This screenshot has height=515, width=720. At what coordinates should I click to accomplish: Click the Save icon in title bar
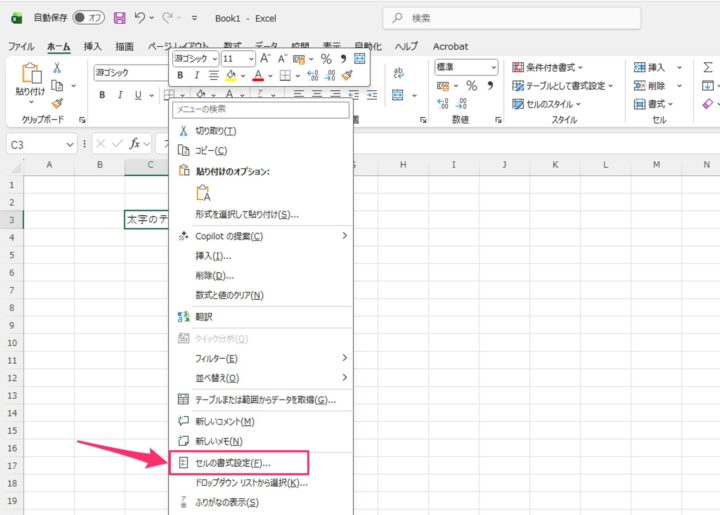point(120,18)
